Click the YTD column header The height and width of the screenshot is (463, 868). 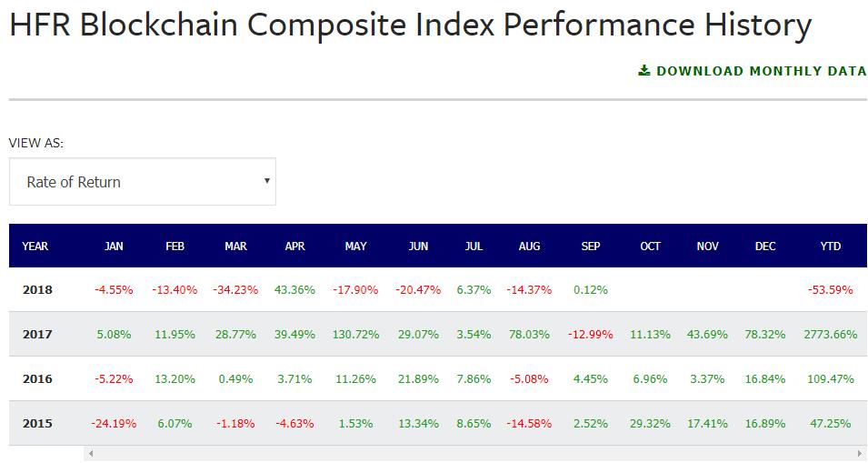(x=830, y=246)
